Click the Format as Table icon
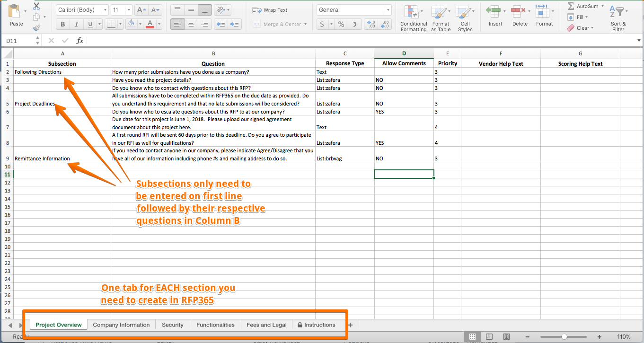This screenshot has height=343, width=644. coord(441,19)
